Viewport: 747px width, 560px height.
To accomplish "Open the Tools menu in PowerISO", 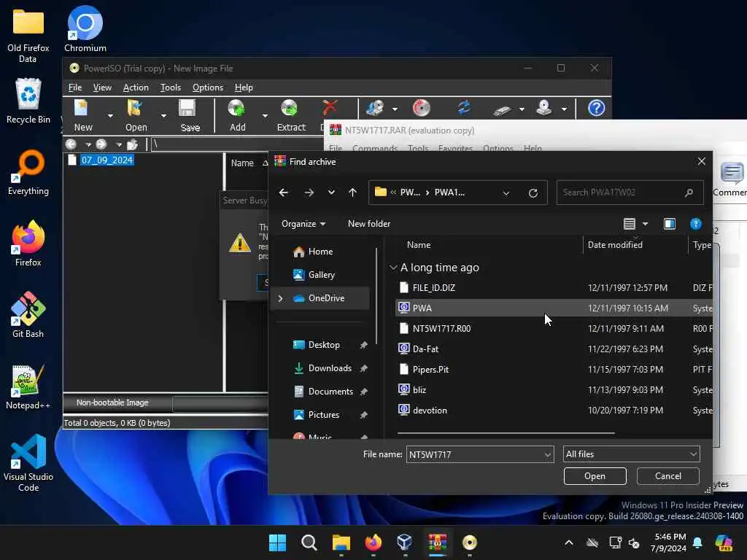I will coord(171,87).
